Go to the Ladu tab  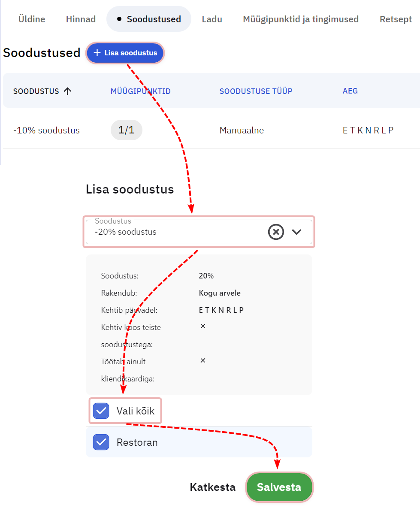pos(212,19)
